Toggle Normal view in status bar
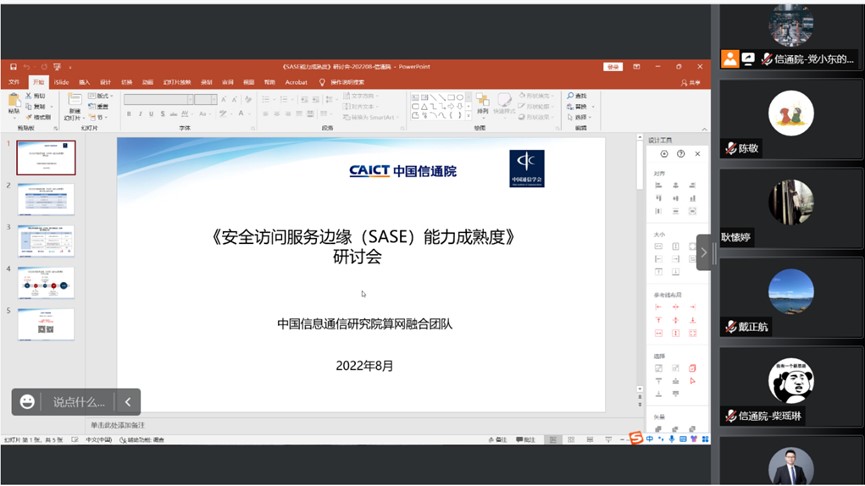865x486 pixels. (552, 440)
